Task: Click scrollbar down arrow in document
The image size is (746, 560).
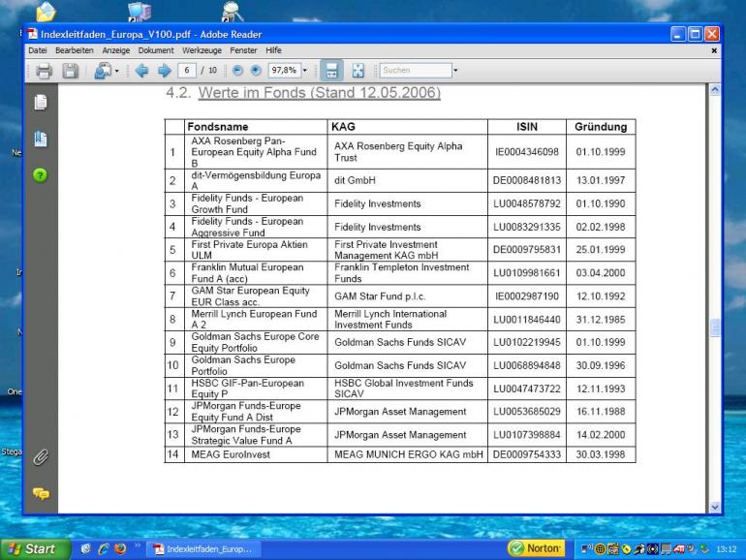Action: (x=715, y=508)
